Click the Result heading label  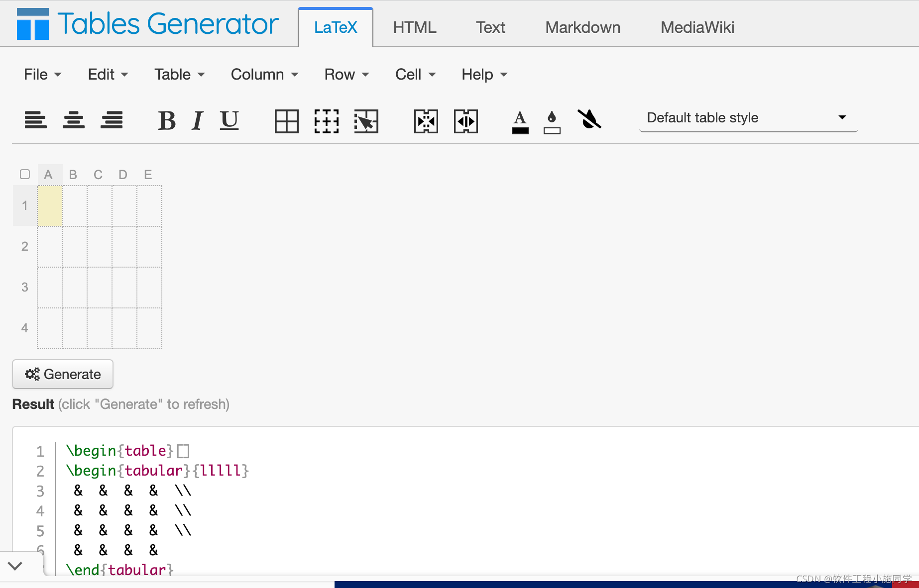point(33,404)
